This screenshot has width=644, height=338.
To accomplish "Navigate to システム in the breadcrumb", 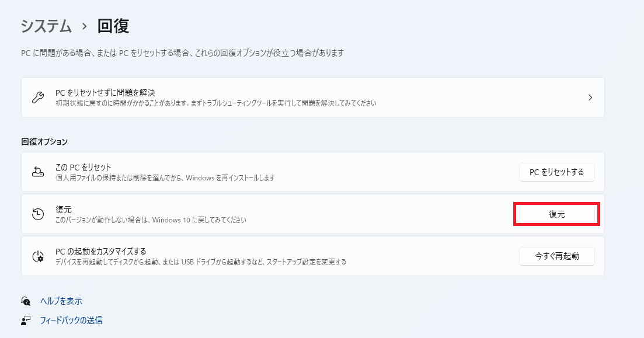I will click(x=46, y=26).
